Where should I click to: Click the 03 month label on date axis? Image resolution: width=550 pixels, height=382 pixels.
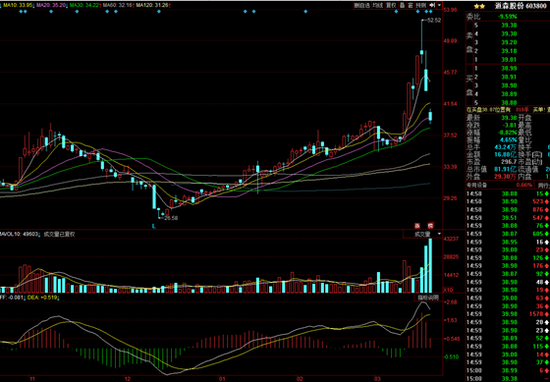[377, 379]
